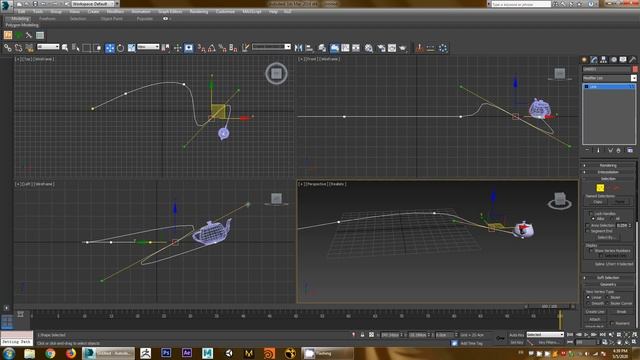Toggle Window/Crossing selection mode
The height and width of the screenshot is (360, 640).
97,48
